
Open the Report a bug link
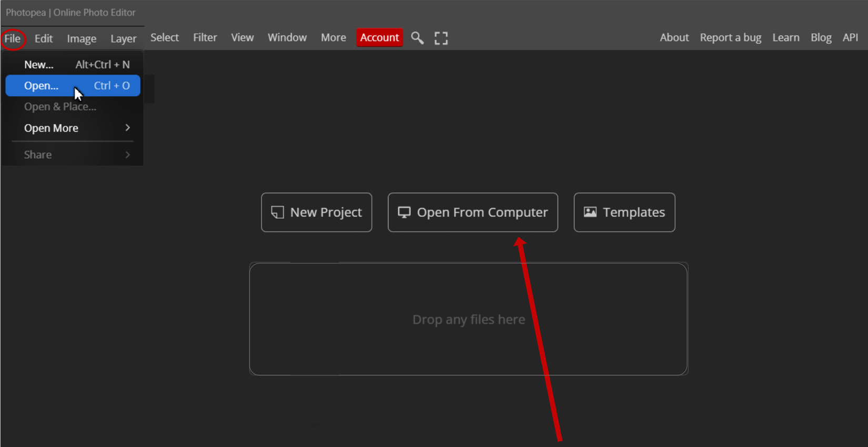[731, 37]
